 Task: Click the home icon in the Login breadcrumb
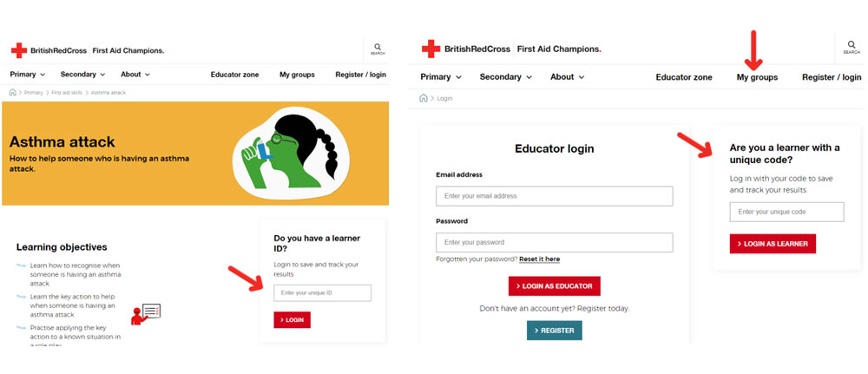424,98
